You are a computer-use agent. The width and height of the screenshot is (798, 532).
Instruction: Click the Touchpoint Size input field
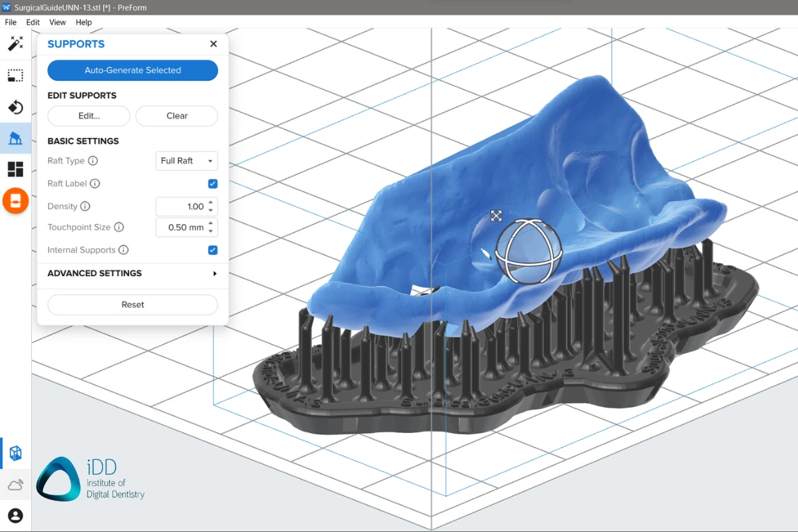pos(181,227)
